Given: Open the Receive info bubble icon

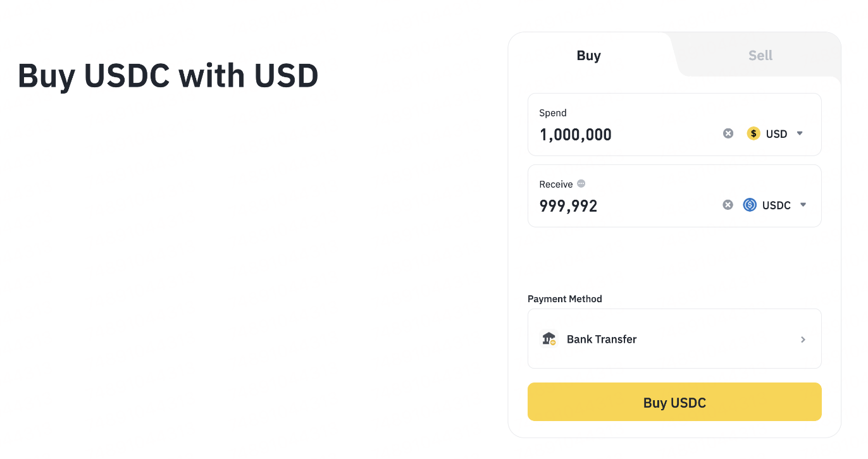Looking at the screenshot, I should coord(581,183).
